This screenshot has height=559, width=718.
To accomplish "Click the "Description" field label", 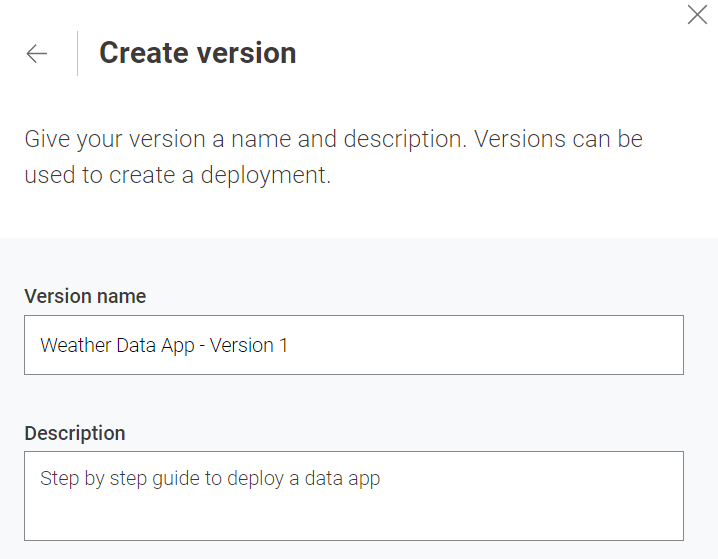I will 75,433.
